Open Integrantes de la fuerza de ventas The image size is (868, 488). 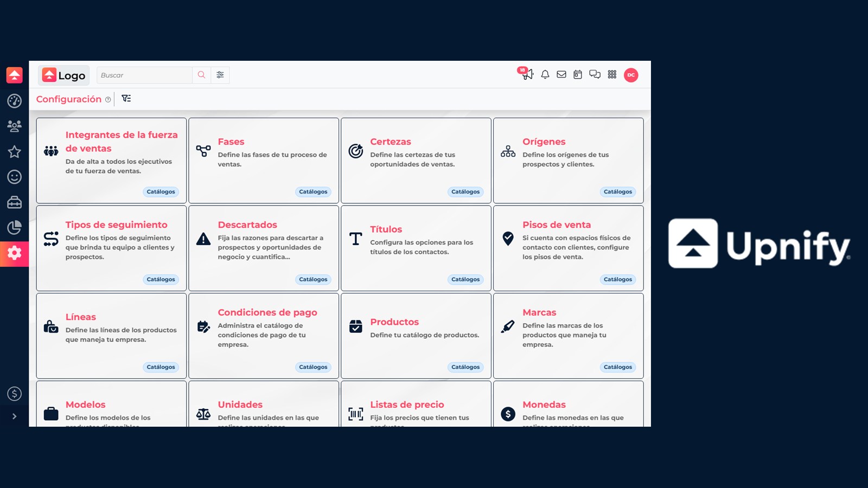pos(111,160)
